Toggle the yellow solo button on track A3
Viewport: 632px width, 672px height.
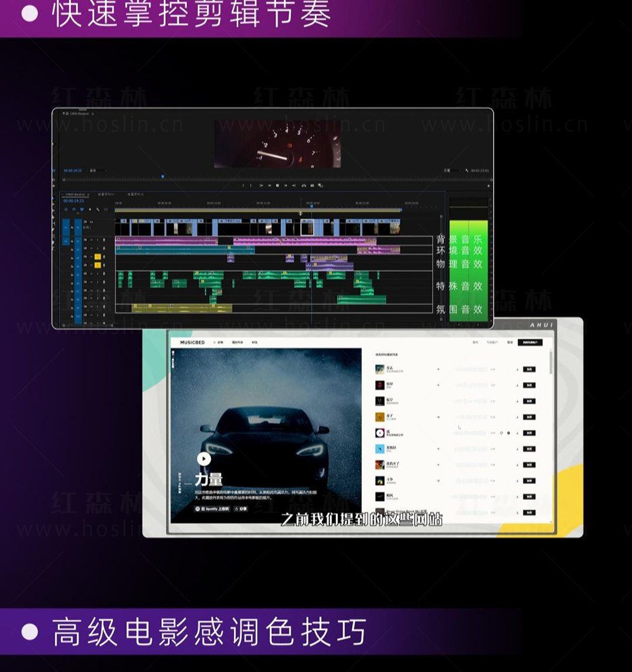98,256
